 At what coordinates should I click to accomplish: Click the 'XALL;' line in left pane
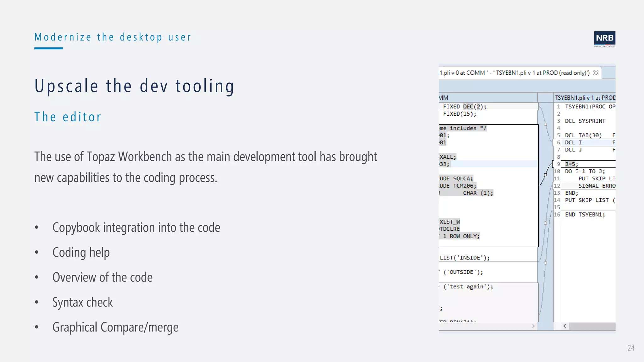(x=447, y=157)
